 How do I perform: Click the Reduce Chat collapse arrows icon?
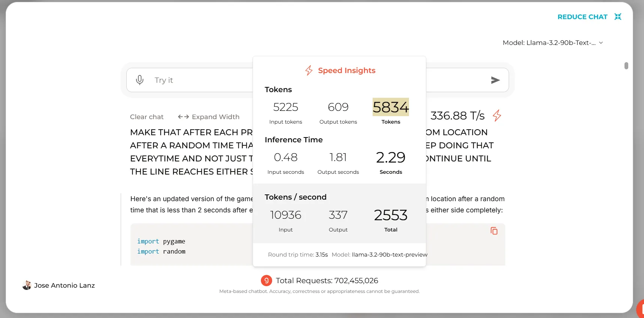click(618, 17)
